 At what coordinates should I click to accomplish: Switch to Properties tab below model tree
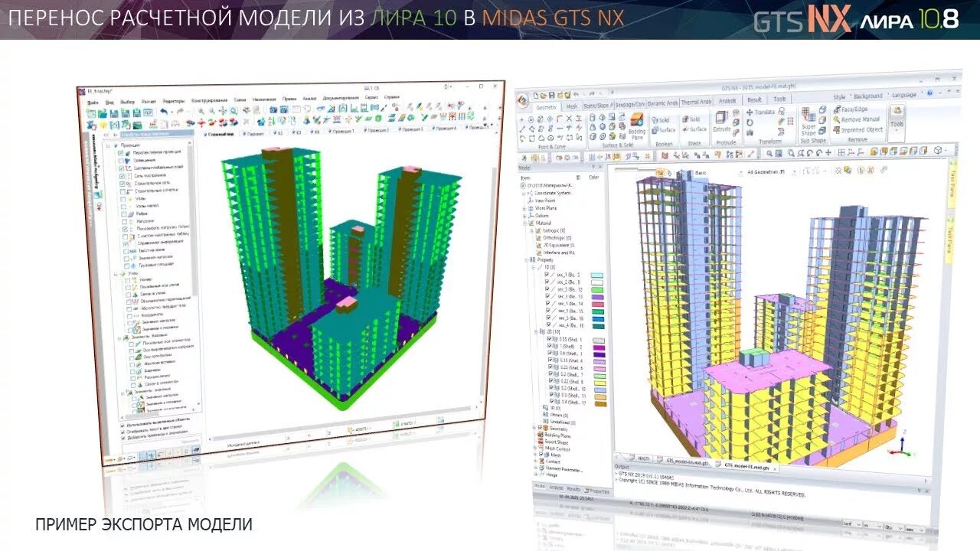pyautogui.click(x=596, y=491)
